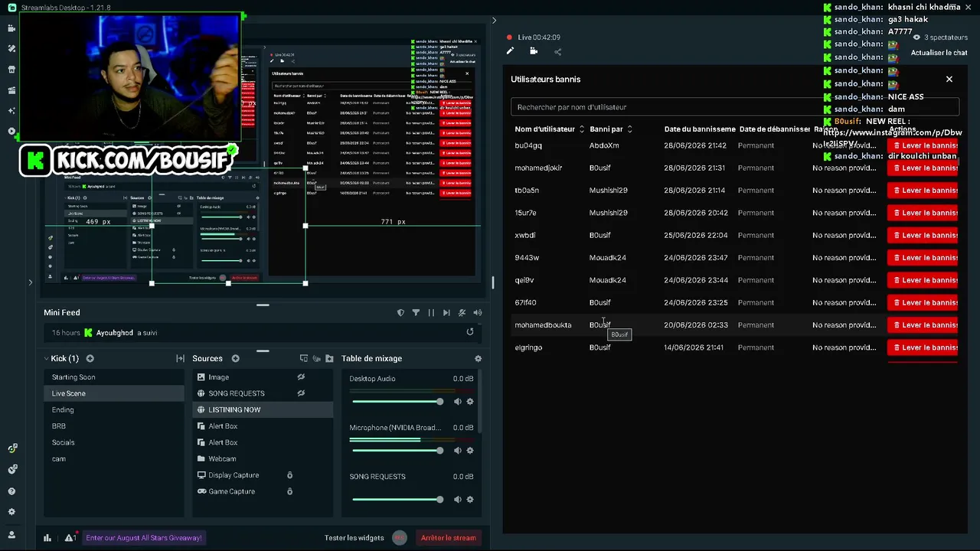Open the Highlighter clapperboard icon in sidebar

click(x=11, y=90)
